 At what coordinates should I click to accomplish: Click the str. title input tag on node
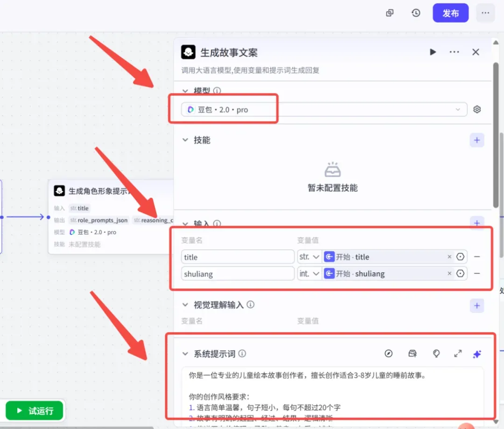tap(79, 208)
